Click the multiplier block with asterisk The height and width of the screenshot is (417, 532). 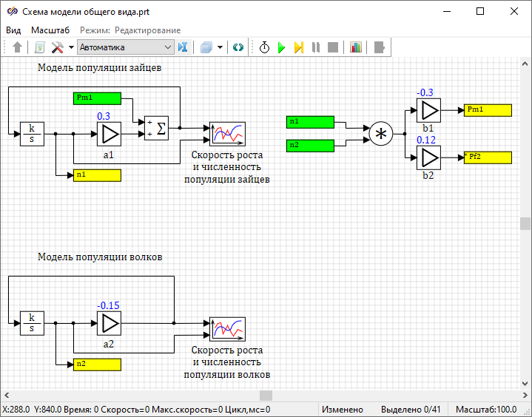pos(381,134)
